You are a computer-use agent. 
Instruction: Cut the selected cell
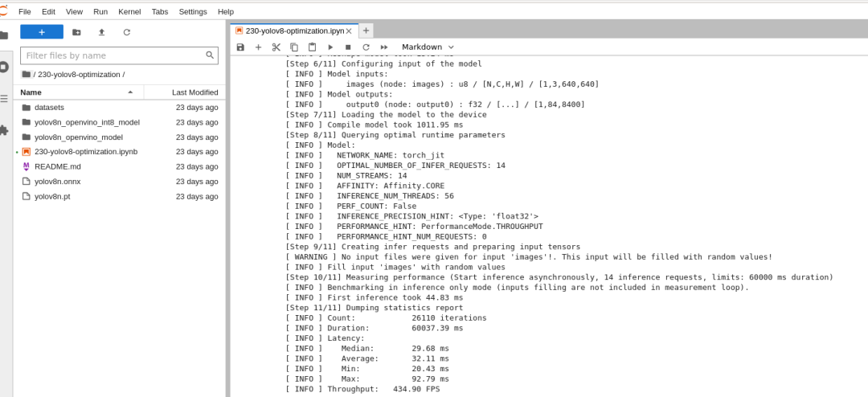point(276,47)
